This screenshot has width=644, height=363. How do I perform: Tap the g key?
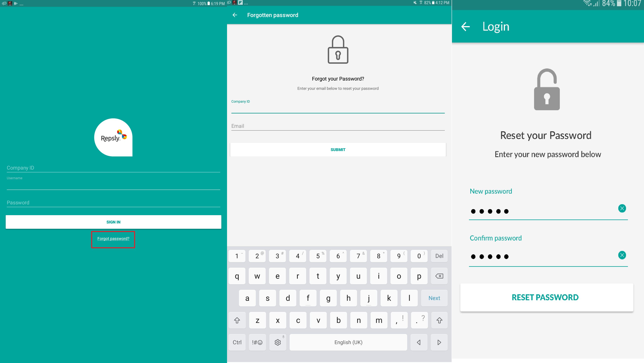click(328, 298)
